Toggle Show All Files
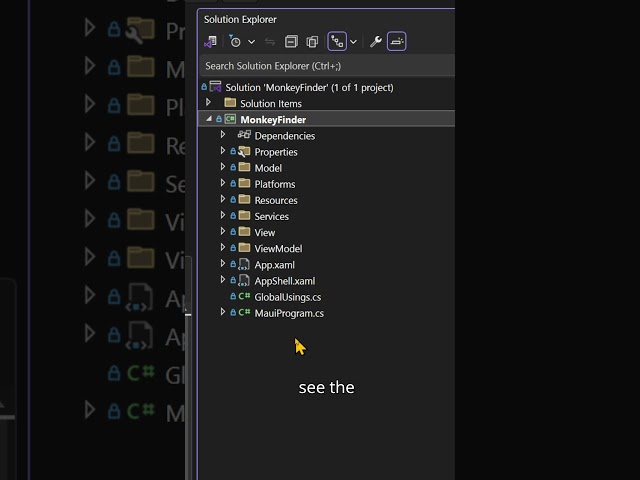Image resolution: width=640 pixels, height=480 pixels. pos(312,42)
